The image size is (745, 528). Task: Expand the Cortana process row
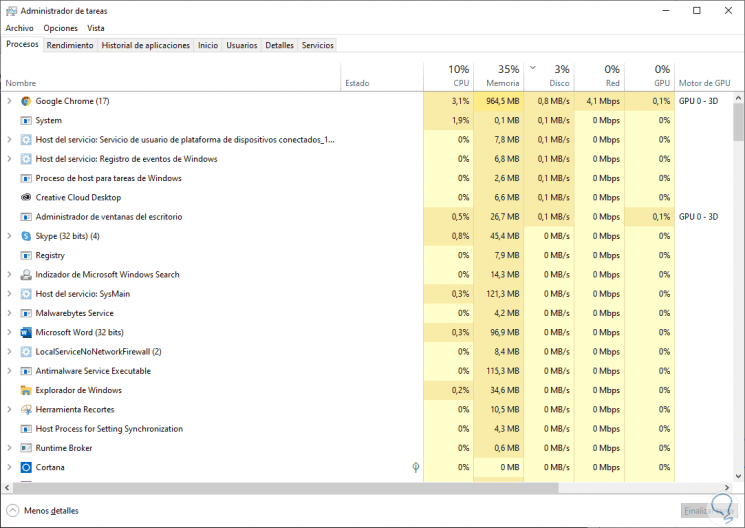coord(9,468)
